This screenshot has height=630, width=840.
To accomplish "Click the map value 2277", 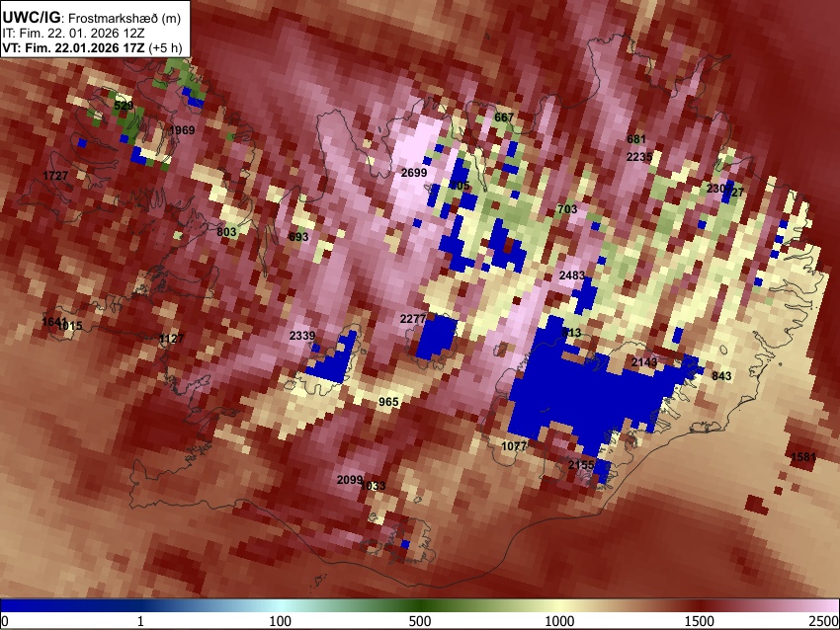I will (x=413, y=319).
